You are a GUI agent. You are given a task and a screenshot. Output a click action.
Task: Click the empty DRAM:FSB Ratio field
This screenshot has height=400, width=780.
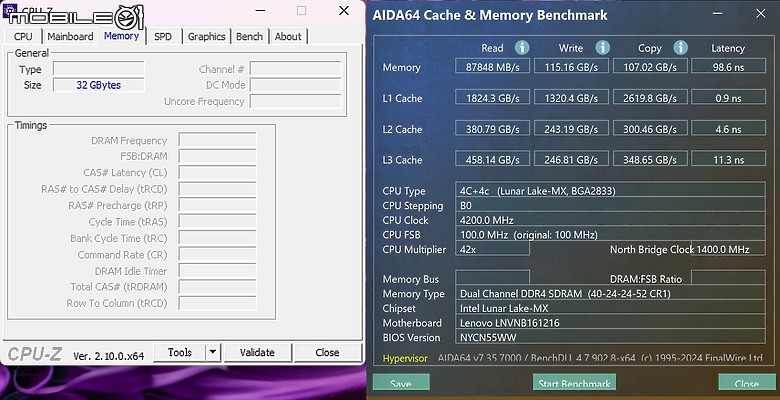click(728, 278)
